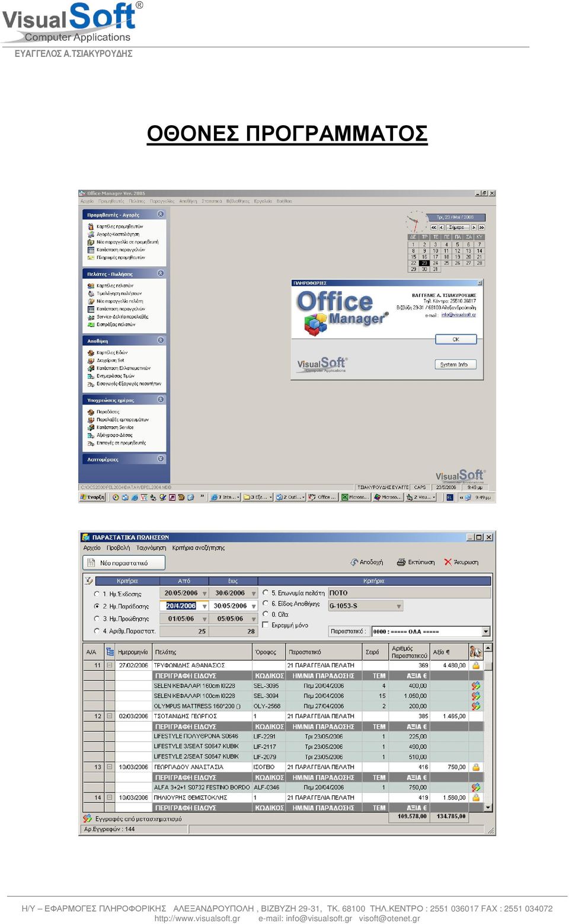
Task: Click transform icon on OLY-2568 row
Action: click(475, 706)
